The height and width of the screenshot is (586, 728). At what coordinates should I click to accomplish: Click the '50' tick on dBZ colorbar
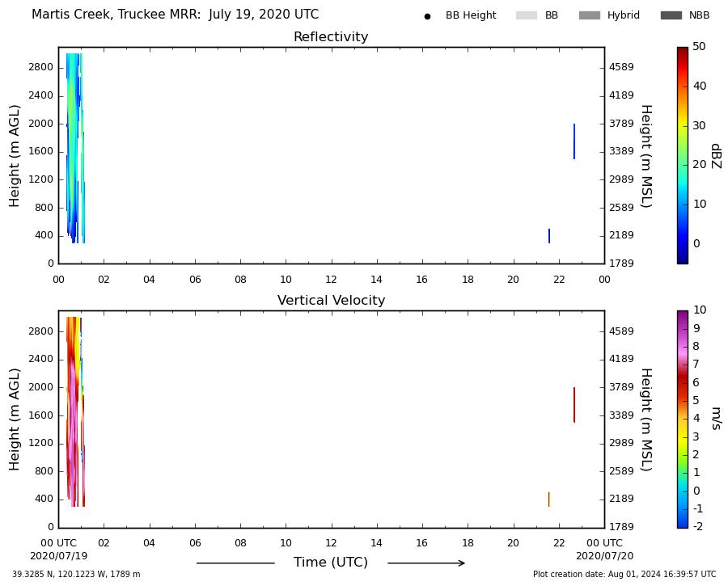pos(699,46)
